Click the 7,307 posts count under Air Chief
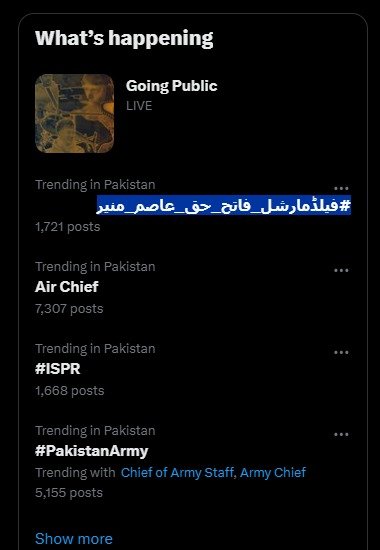 click(69, 309)
